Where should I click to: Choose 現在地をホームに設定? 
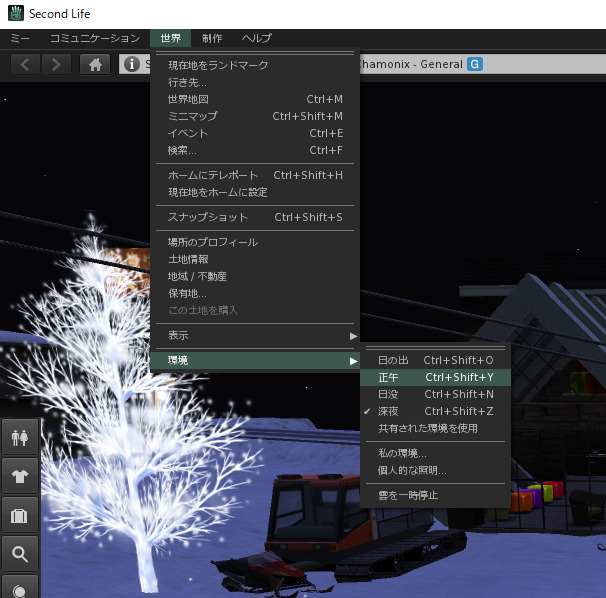pos(255,192)
